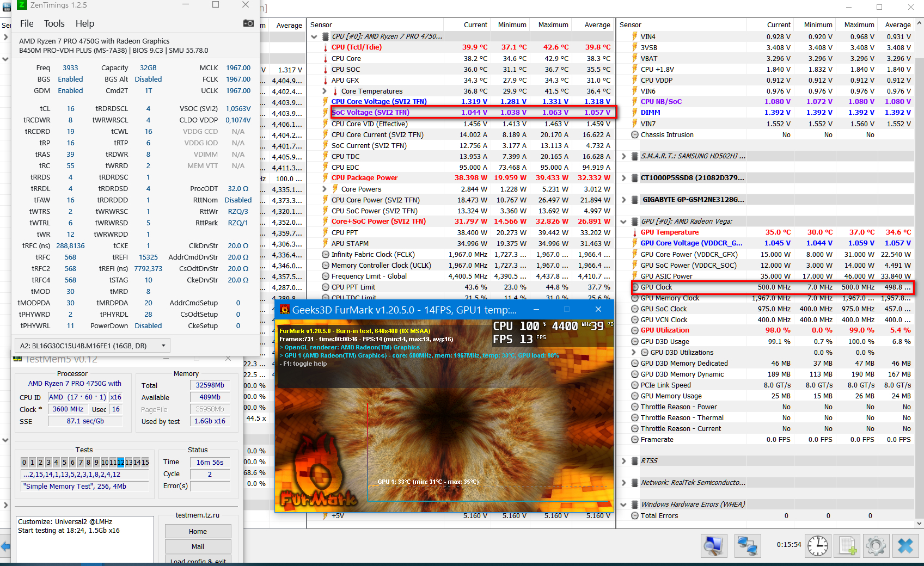The width and height of the screenshot is (924, 566).
Task: Click the Home button in TestMem5
Action: [198, 531]
